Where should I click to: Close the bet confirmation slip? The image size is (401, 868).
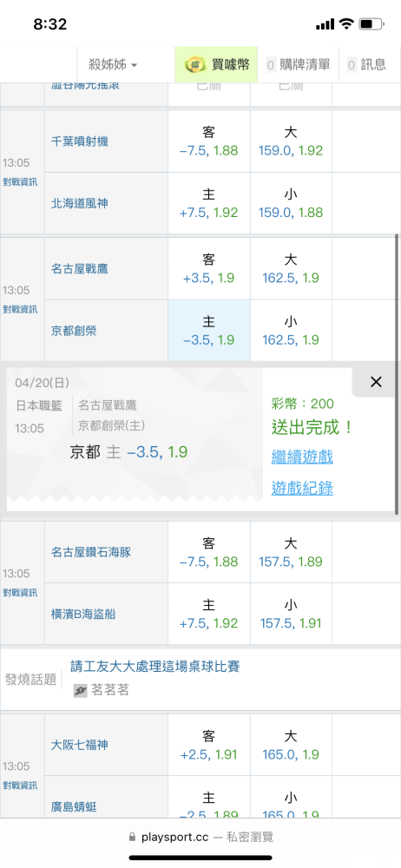pyautogui.click(x=376, y=382)
